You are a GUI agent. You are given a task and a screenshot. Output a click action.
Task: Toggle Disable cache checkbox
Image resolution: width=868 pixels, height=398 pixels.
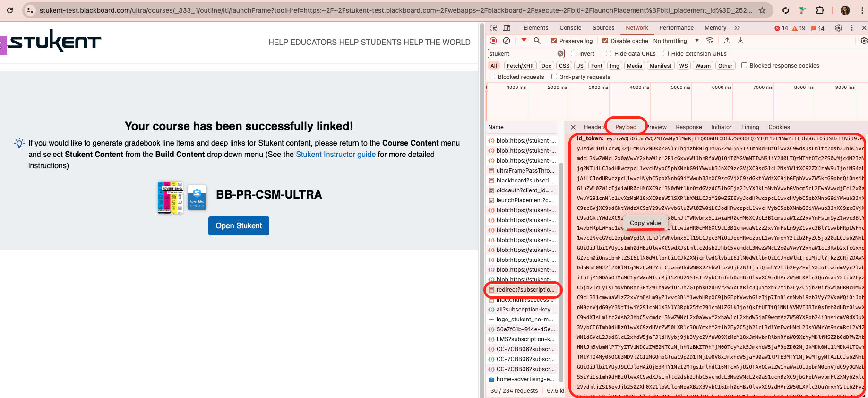[x=605, y=41]
